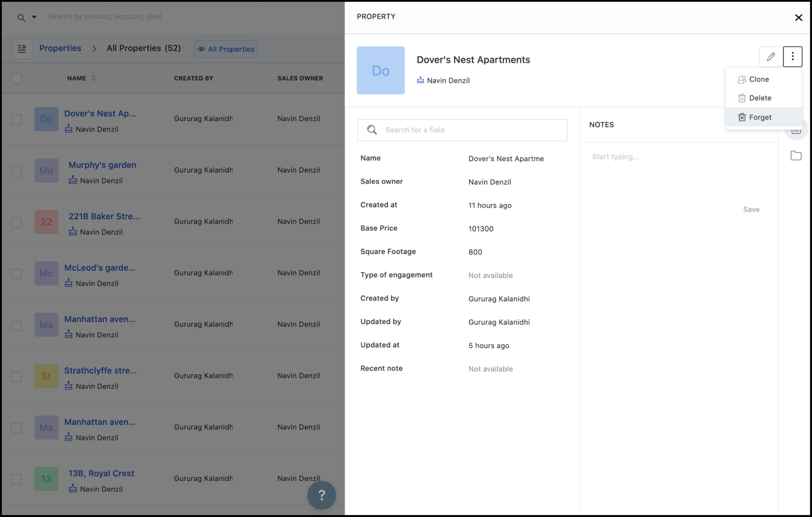
Task: Select the 13B, Royal Crest checkbox
Action: 17,479
